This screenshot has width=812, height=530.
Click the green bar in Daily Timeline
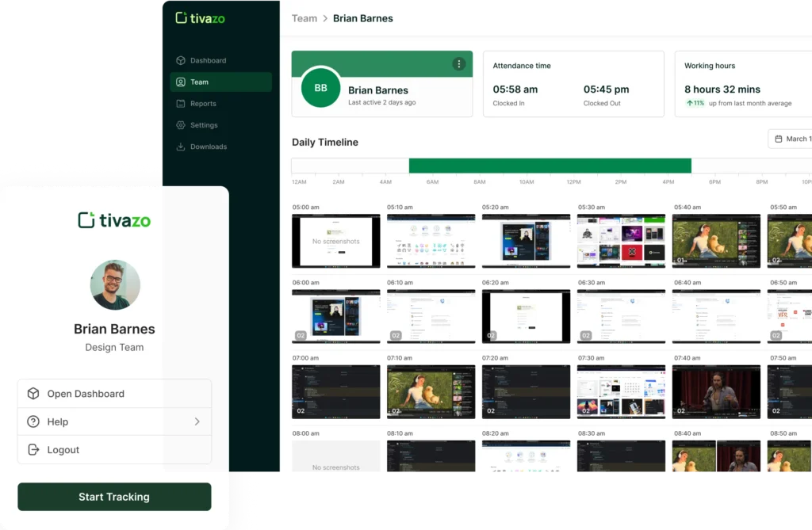click(x=550, y=166)
